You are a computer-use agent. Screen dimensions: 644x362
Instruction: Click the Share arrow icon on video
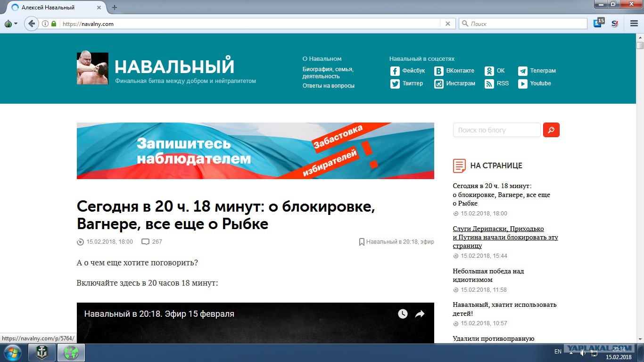[420, 314]
